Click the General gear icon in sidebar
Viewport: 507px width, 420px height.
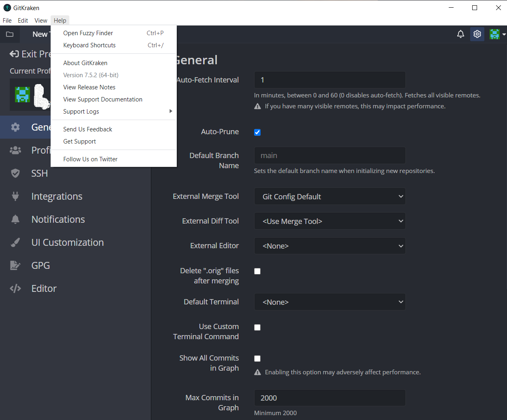(15, 127)
